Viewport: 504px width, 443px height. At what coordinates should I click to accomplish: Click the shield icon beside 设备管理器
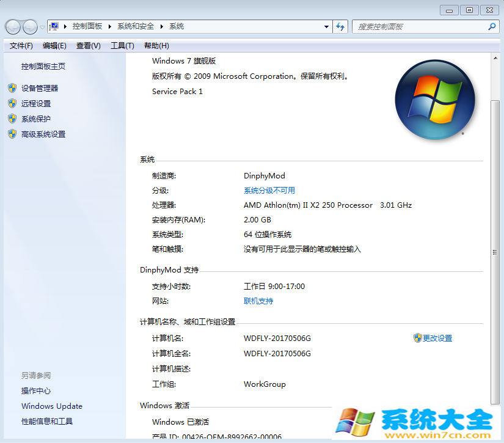(13, 87)
